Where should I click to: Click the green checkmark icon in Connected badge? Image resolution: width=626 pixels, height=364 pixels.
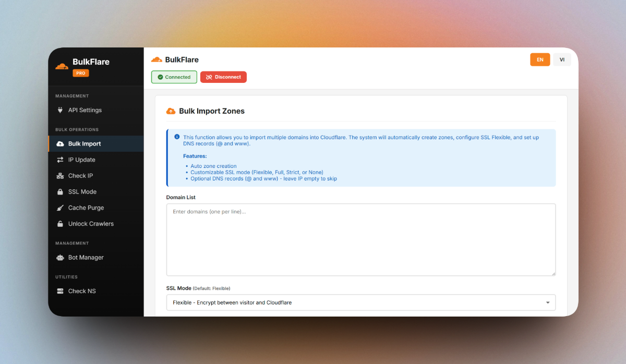pos(160,77)
